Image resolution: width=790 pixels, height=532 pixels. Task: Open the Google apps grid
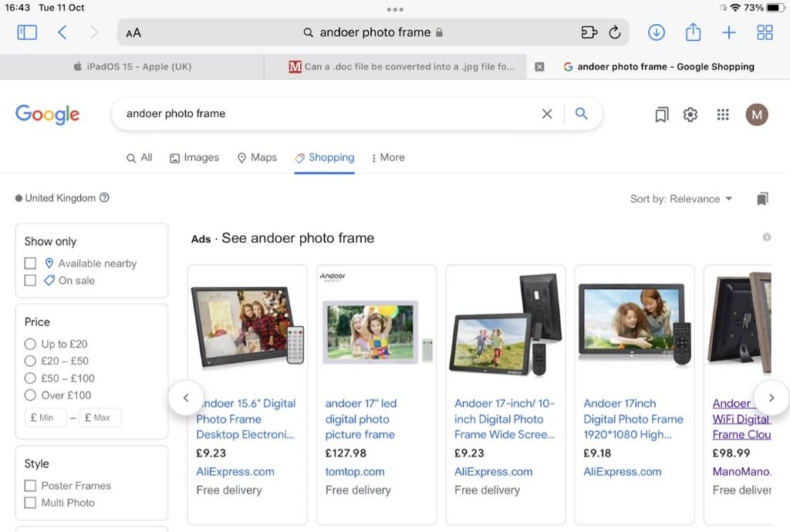click(723, 115)
